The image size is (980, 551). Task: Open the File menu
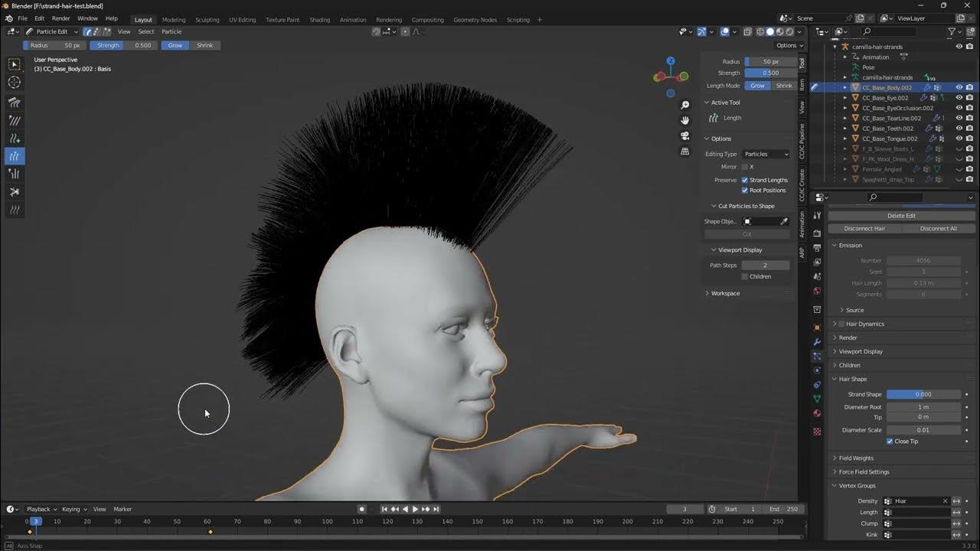[22, 18]
